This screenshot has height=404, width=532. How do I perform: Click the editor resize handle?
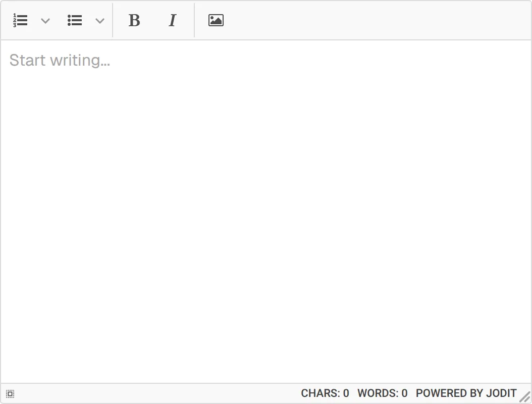click(x=525, y=397)
